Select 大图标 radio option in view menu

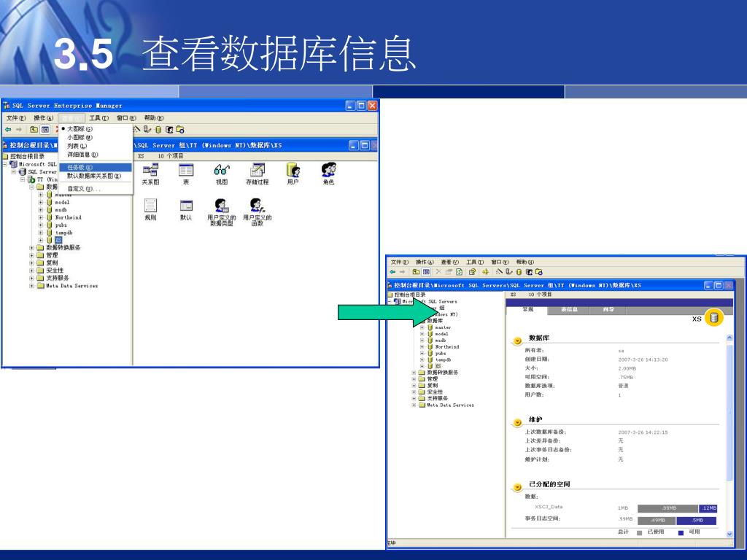pos(79,129)
